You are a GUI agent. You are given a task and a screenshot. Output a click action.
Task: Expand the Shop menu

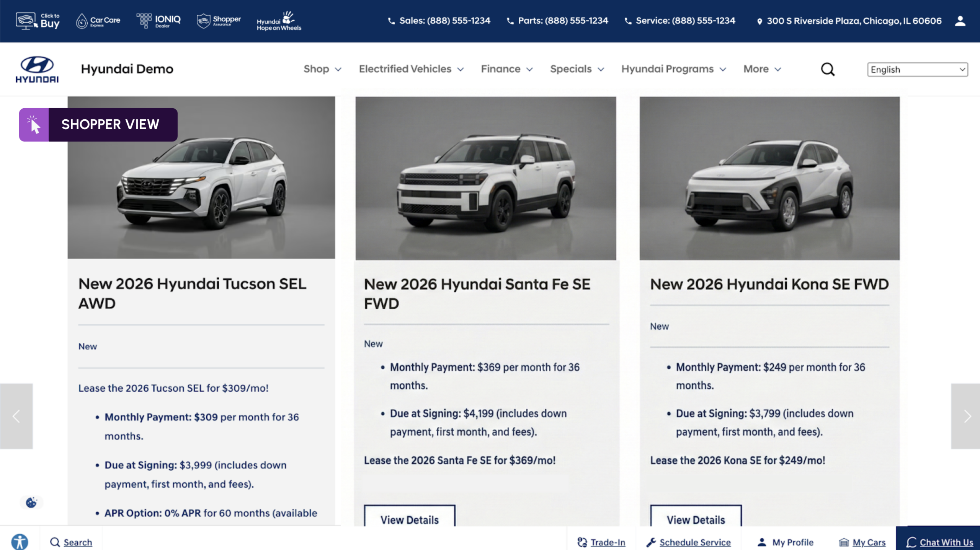tap(322, 69)
